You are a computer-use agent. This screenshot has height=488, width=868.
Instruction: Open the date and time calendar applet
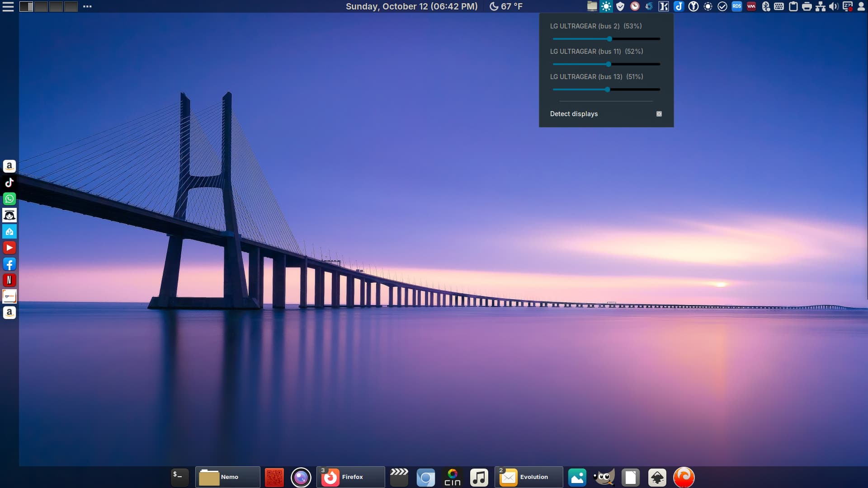(411, 6)
